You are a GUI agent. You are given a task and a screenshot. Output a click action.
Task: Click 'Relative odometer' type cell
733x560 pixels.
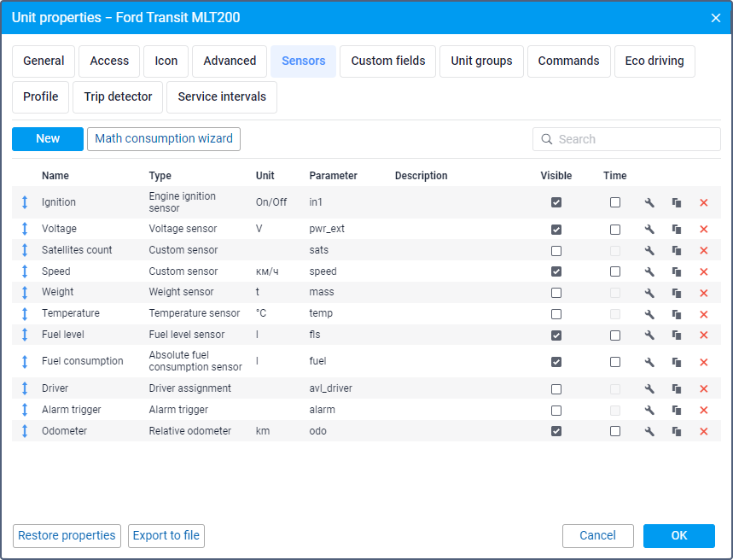(189, 431)
